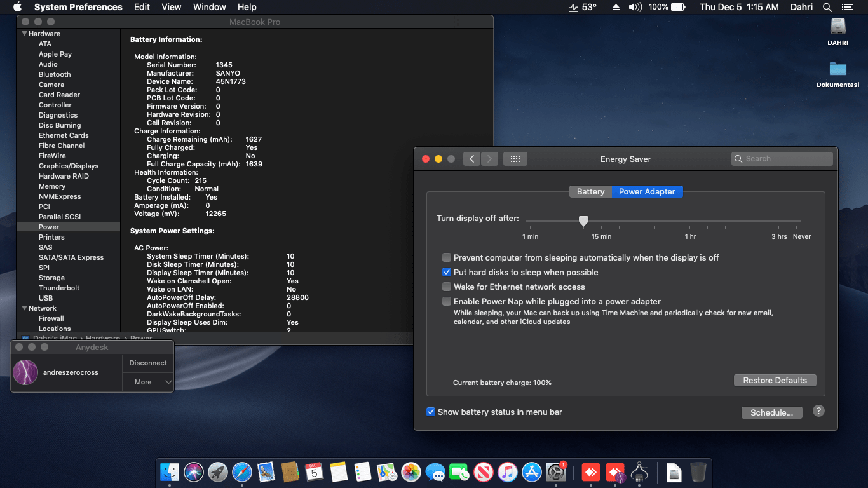Open App Store icon in dock
Viewport: 868px width, 488px height.
point(531,472)
